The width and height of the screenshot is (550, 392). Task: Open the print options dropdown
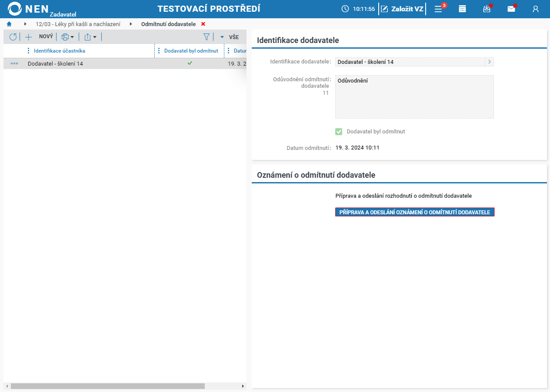tap(68, 37)
